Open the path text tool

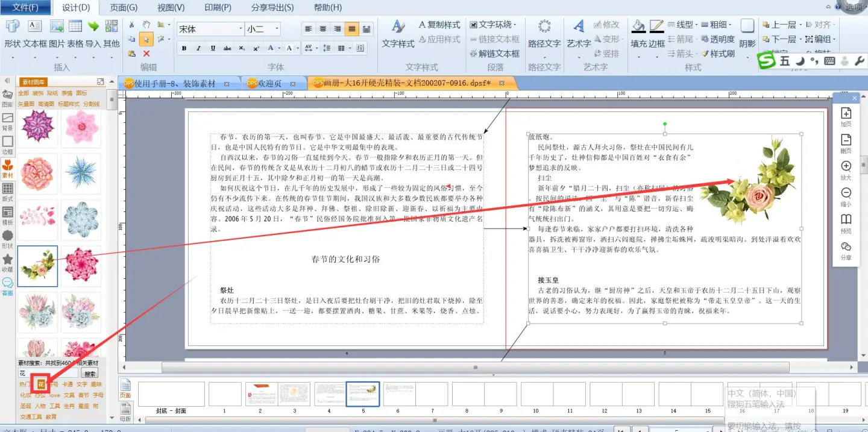(x=544, y=33)
